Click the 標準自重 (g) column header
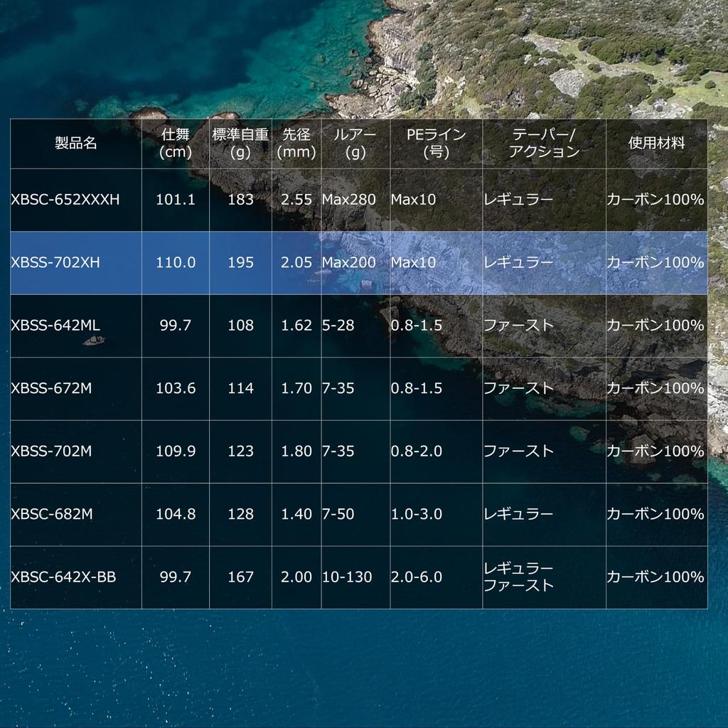This screenshot has height=728, width=728. (240, 143)
